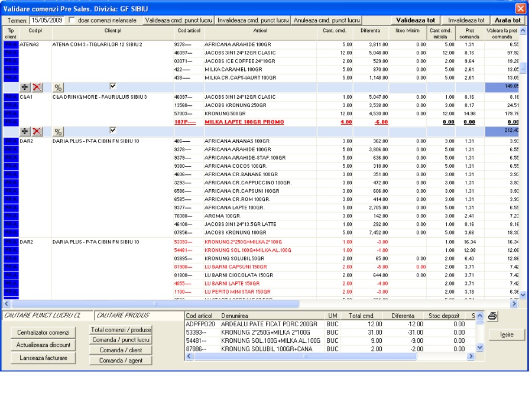Click 'Actualizeaza discount' button

point(43,345)
